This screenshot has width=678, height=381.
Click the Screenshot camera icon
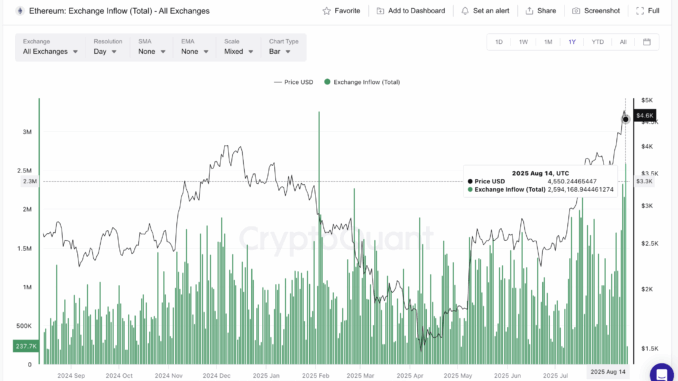576,11
